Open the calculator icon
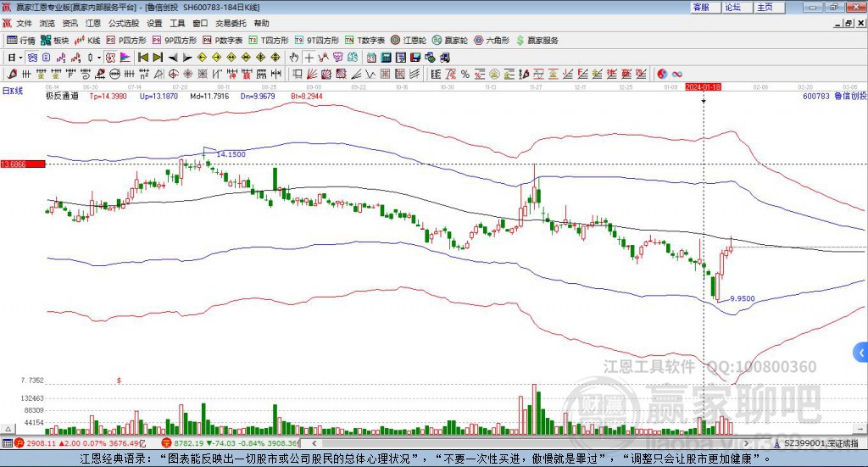The image size is (868, 467). coord(386,58)
